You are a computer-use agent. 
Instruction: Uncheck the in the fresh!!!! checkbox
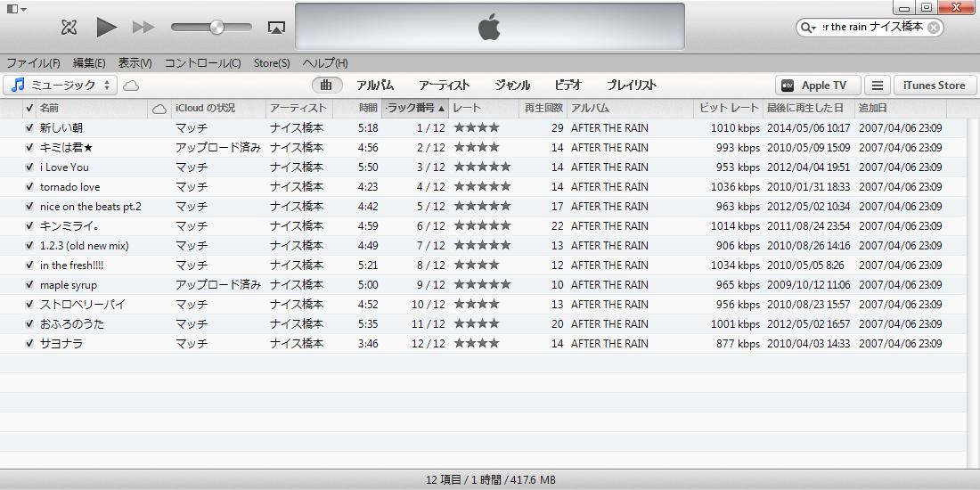pyautogui.click(x=29, y=265)
